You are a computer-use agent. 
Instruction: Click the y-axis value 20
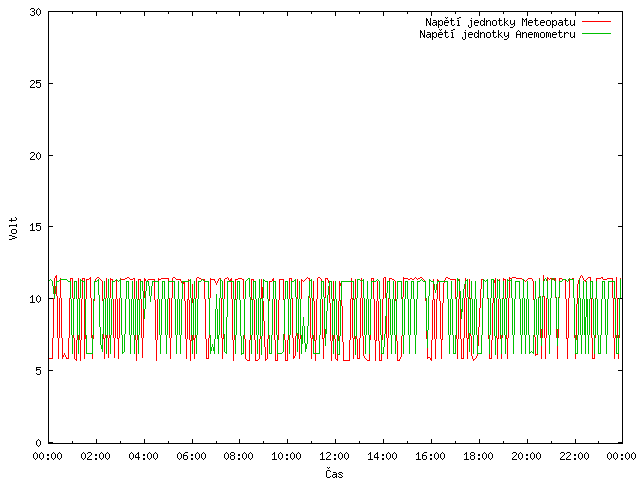click(36, 156)
